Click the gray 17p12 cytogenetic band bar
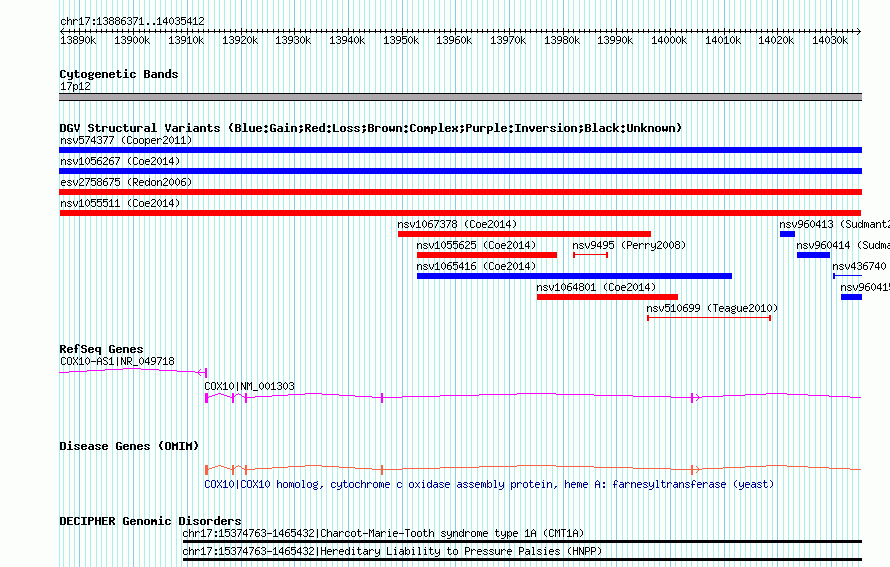This screenshot has height=567, width=890. (x=460, y=97)
